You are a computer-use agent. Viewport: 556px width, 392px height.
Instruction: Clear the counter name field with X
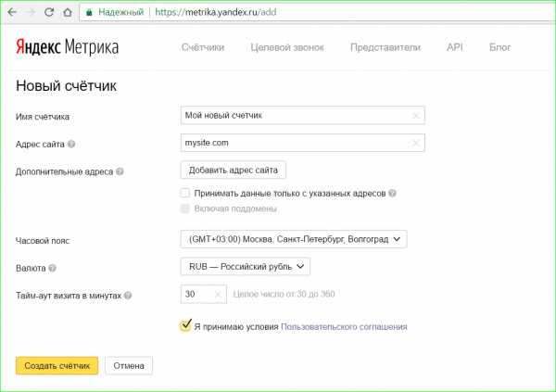(x=416, y=117)
